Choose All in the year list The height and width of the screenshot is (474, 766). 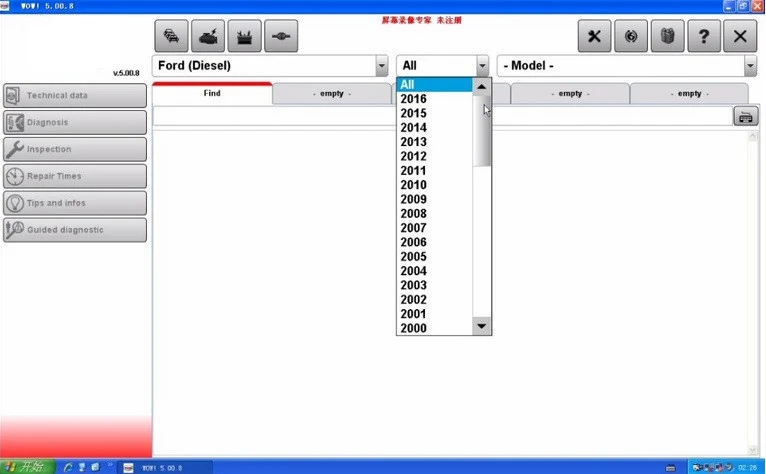click(434, 85)
